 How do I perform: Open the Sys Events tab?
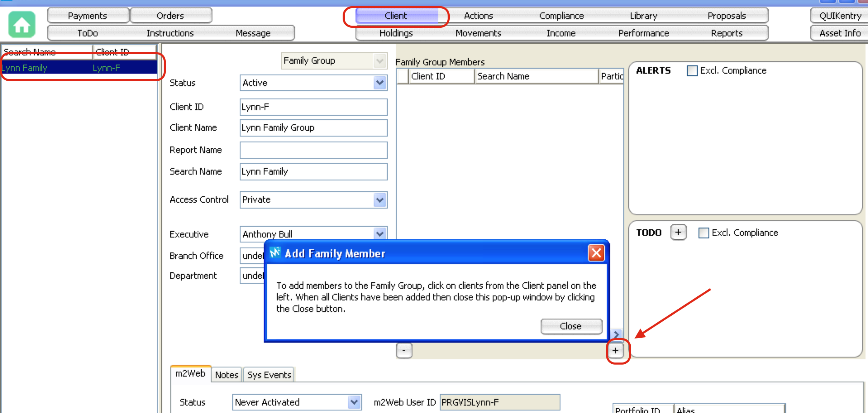tap(269, 375)
